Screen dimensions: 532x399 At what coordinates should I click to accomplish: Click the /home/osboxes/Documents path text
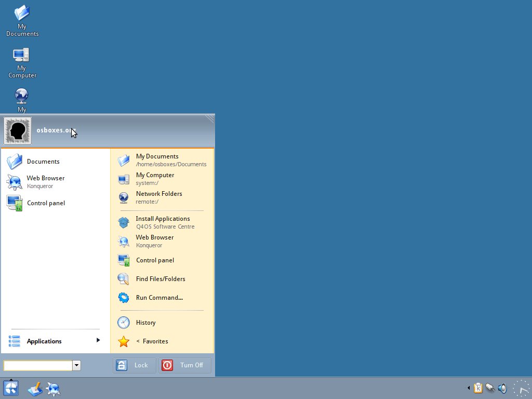pos(171,164)
